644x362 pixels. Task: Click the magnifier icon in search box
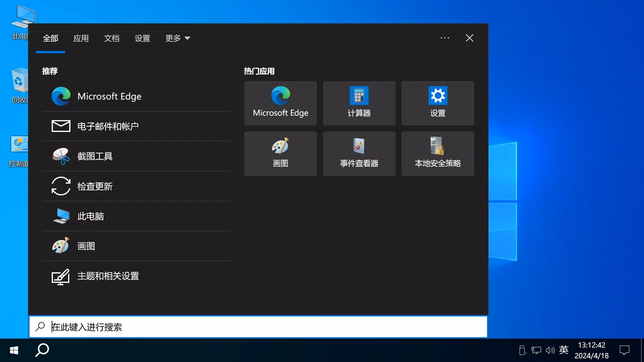40,327
